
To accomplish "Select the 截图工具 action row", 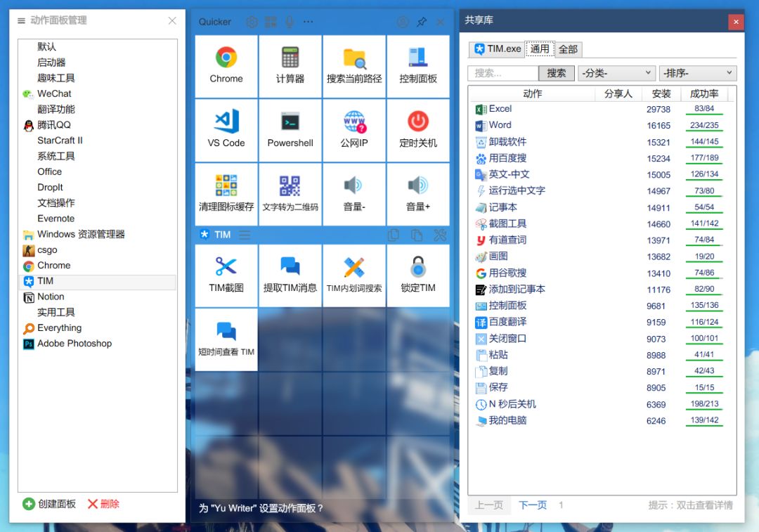I will pyautogui.click(x=600, y=223).
